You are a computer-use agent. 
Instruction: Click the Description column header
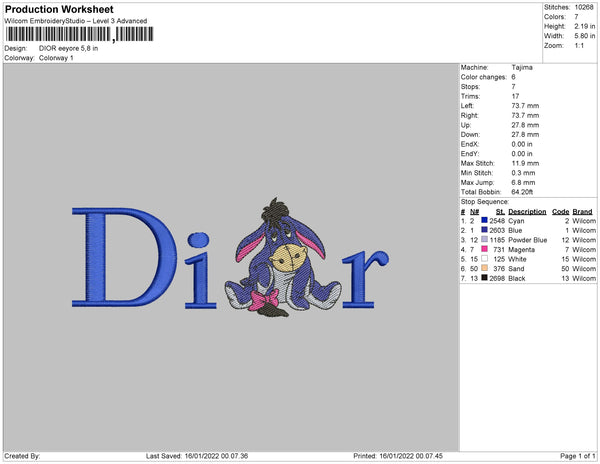527,212
